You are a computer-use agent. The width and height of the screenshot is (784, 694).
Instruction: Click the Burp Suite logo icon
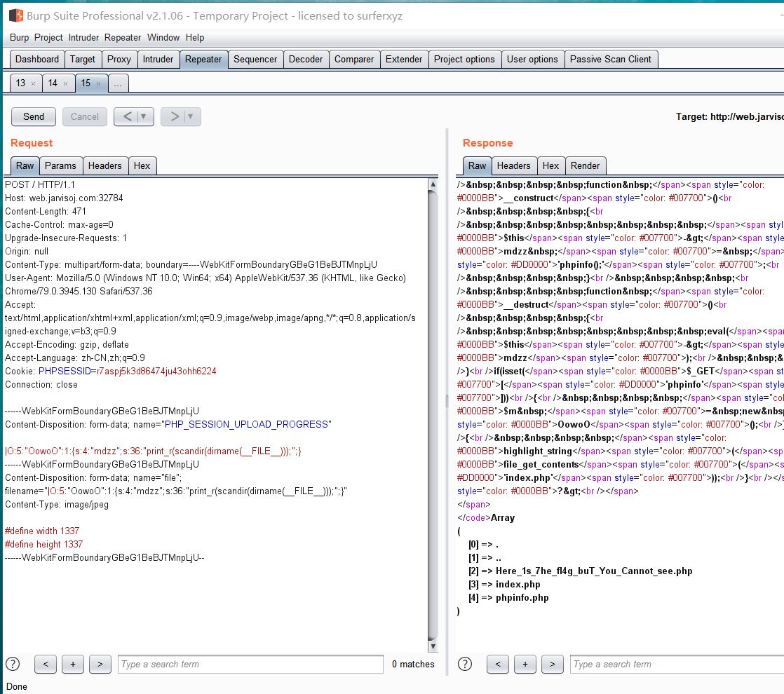tap(16, 15)
